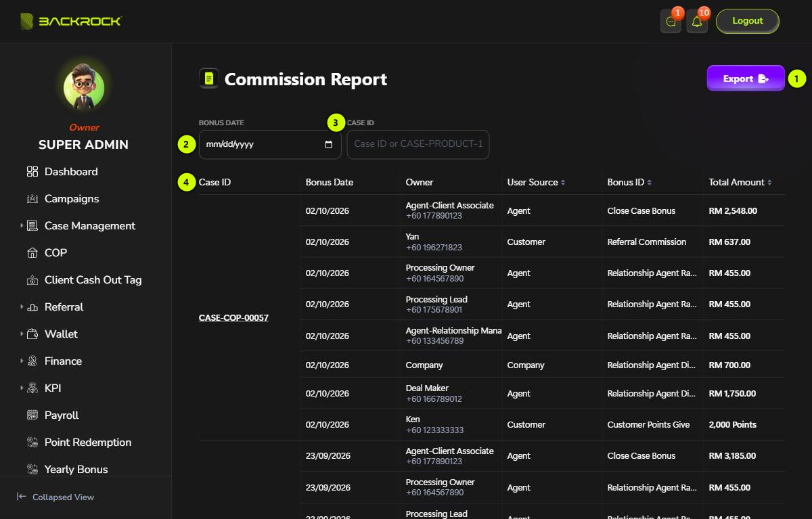Open the calendar picker in Bonus Date
The width and height of the screenshot is (812, 519).
tap(329, 144)
